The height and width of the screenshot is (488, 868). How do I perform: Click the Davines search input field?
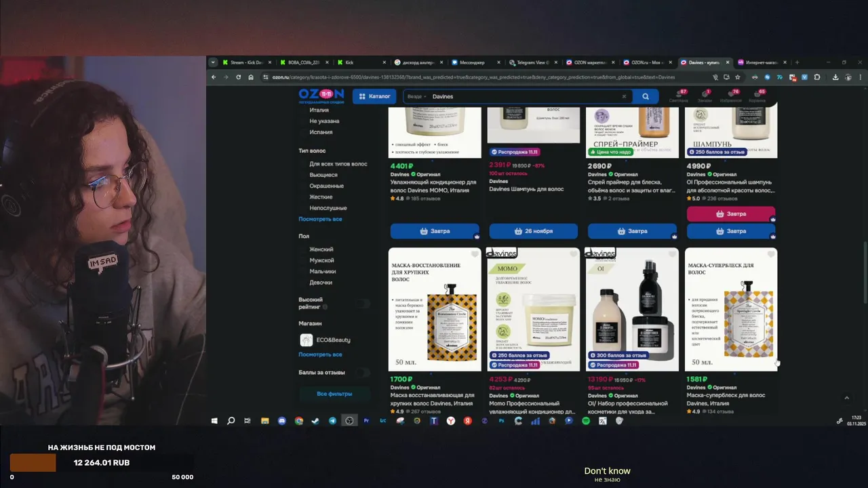point(526,96)
